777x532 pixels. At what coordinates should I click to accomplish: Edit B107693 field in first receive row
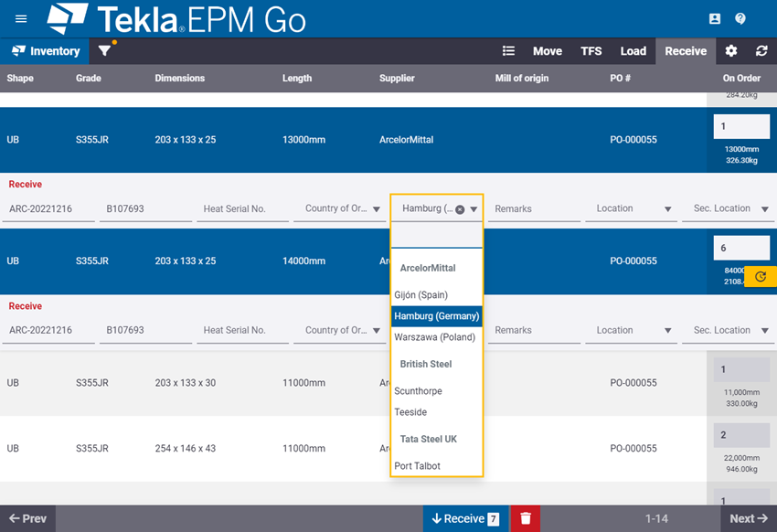[145, 208]
